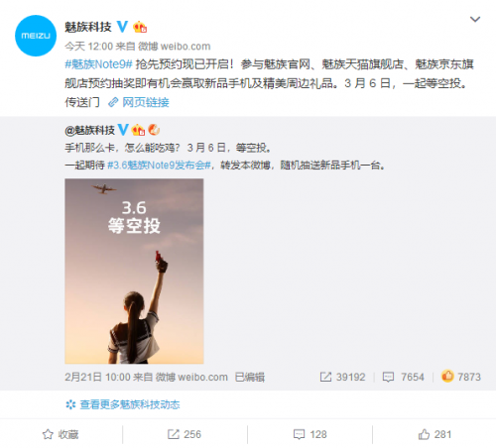The width and height of the screenshot is (496, 448).
Task: Open the #魅族Note9# hashtag
Action: pyautogui.click(x=98, y=64)
